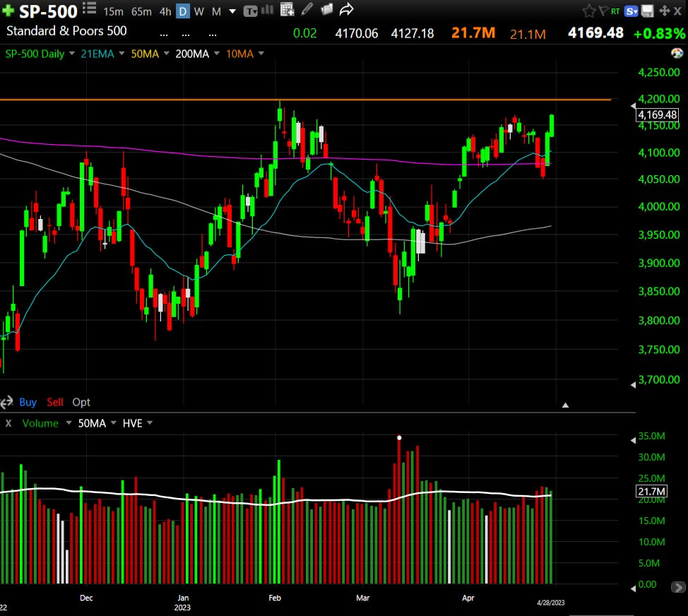Switch to the 15m timeframe
Viewport: 688px width, 616px height.
pyautogui.click(x=113, y=12)
